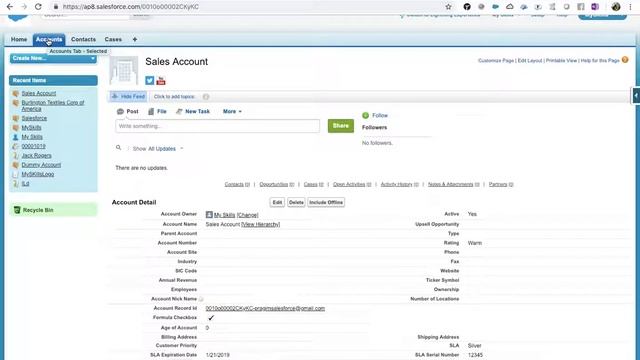The width and height of the screenshot is (640, 360).
Task: Click Printable View link
Action: point(561,60)
